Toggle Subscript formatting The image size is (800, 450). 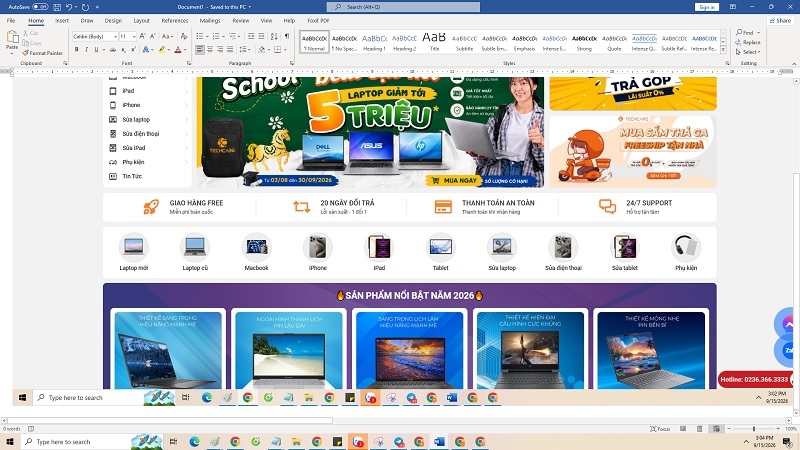pos(123,49)
